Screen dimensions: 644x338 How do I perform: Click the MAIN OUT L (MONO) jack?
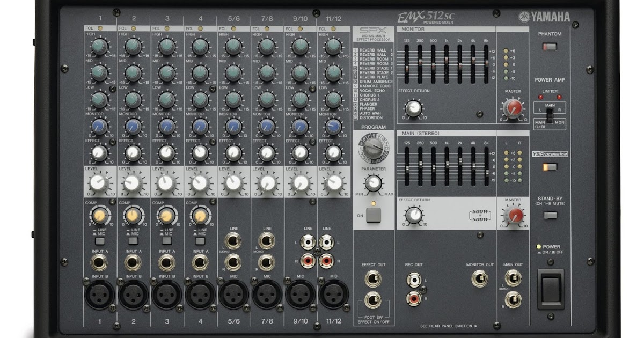pos(513,278)
